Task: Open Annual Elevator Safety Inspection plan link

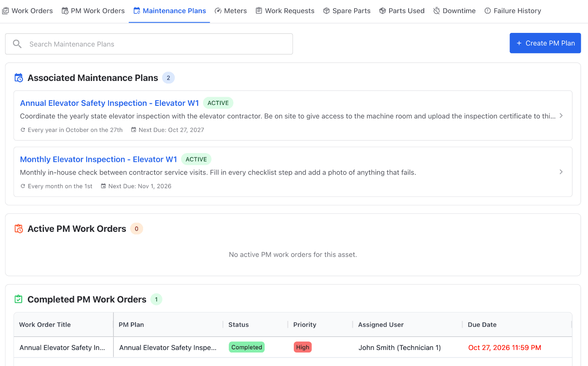Action: point(109,103)
